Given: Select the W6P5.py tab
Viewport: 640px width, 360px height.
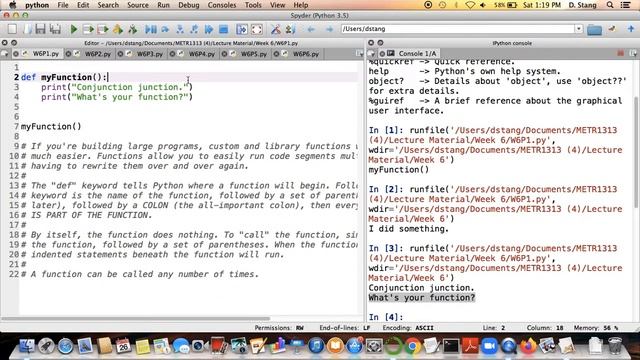Looking at the screenshot, I should tap(253, 54).
